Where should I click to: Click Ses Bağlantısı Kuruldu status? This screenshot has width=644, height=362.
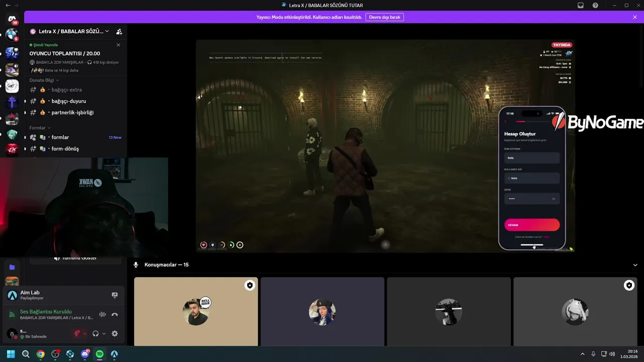pyautogui.click(x=46, y=312)
